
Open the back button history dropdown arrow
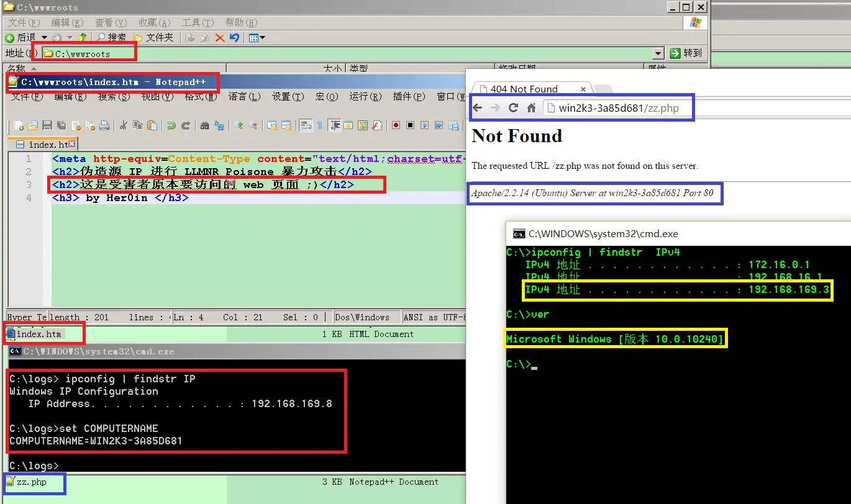pos(44,38)
